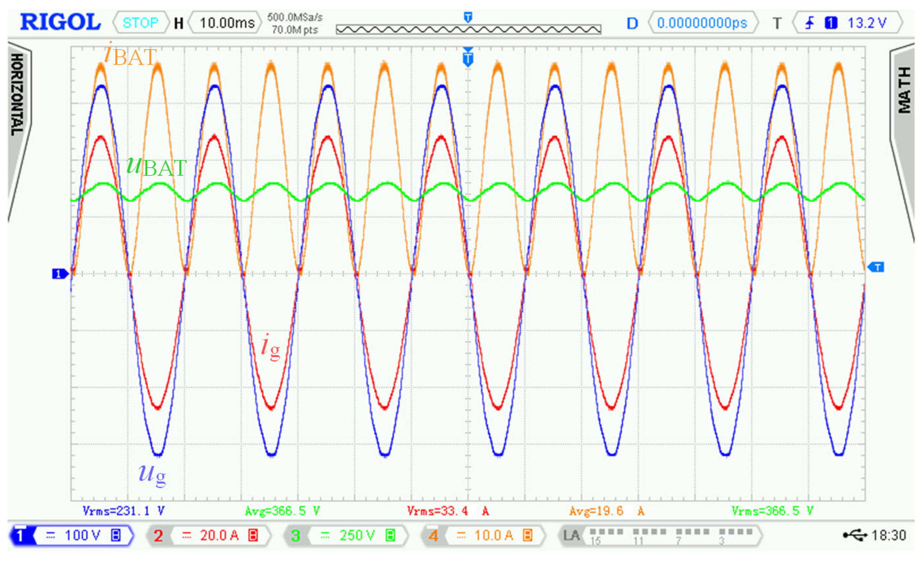Click the USB connection status icon
Viewport: 924px width, 562px height.
[x=855, y=535]
